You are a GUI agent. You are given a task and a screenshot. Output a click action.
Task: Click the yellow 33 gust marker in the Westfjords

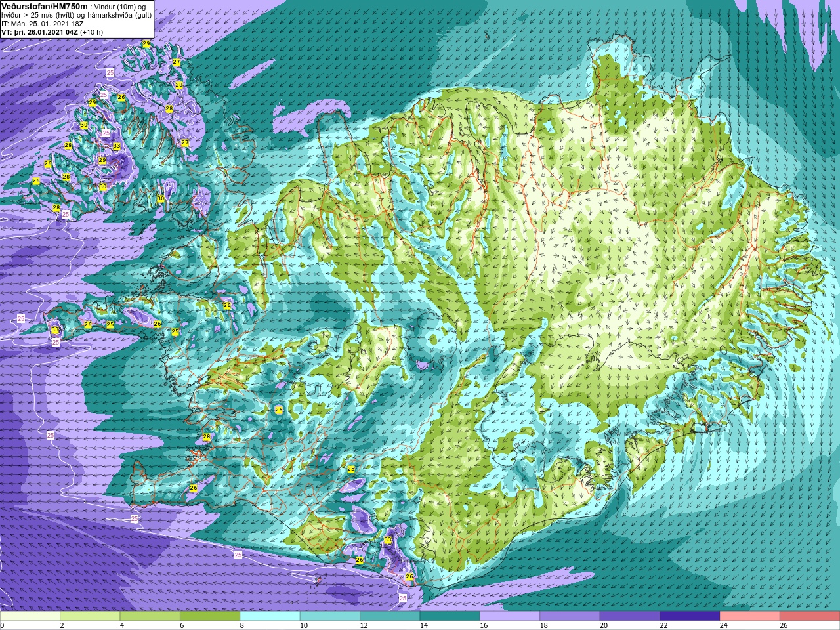tap(116, 146)
